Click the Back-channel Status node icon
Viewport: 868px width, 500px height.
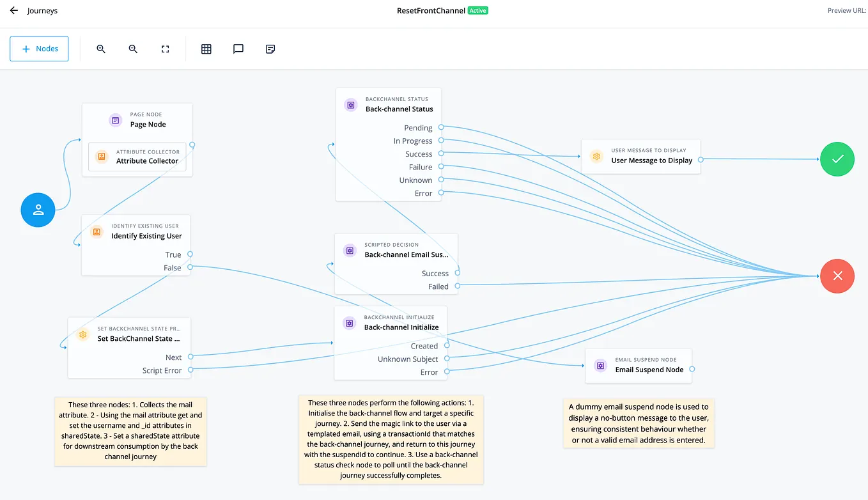(x=350, y=104)
